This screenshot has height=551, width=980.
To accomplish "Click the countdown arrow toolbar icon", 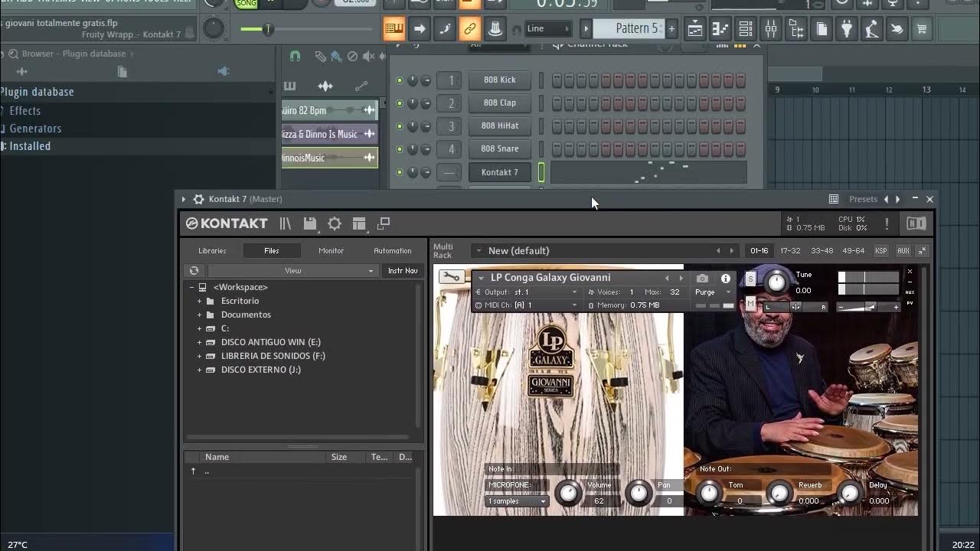I will (x=420, y=29).
